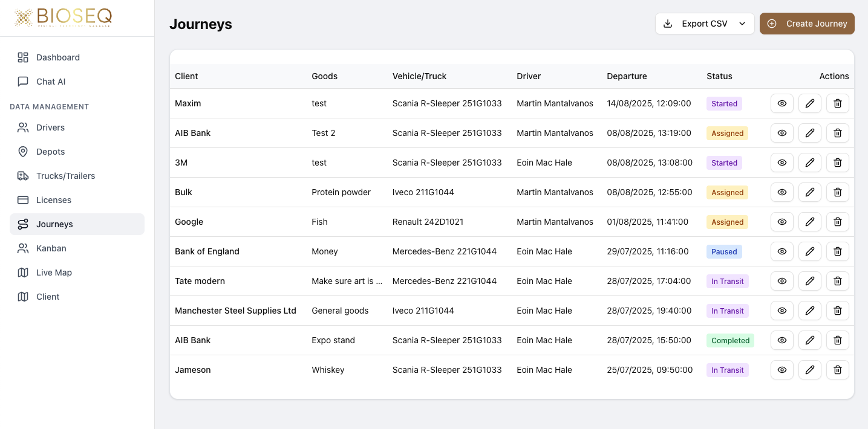Select the Bank of England client name cell
Viewport: 868px width, 429px height.
click(207, 251)
